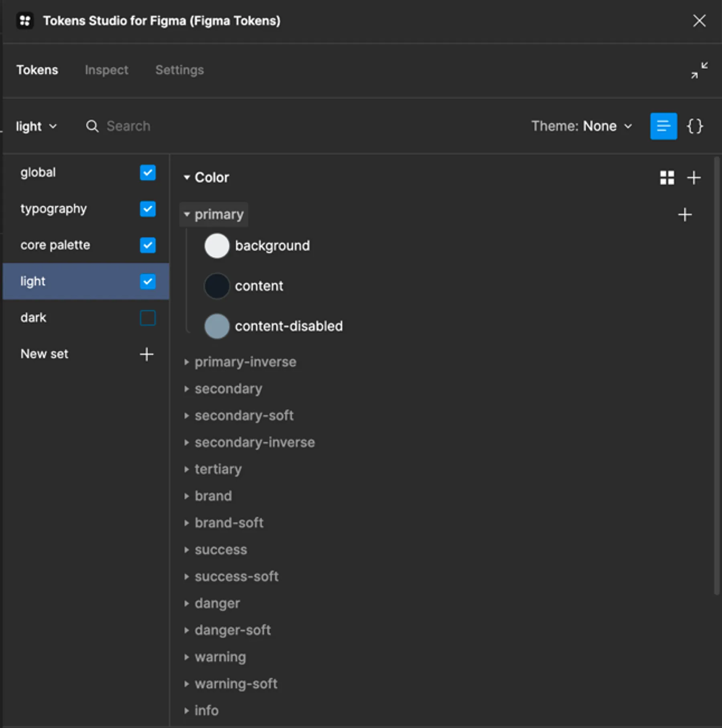This screenshot has height=728, width=722.
Task: Open the Settings tab
Action: click(x=180, y=70)
